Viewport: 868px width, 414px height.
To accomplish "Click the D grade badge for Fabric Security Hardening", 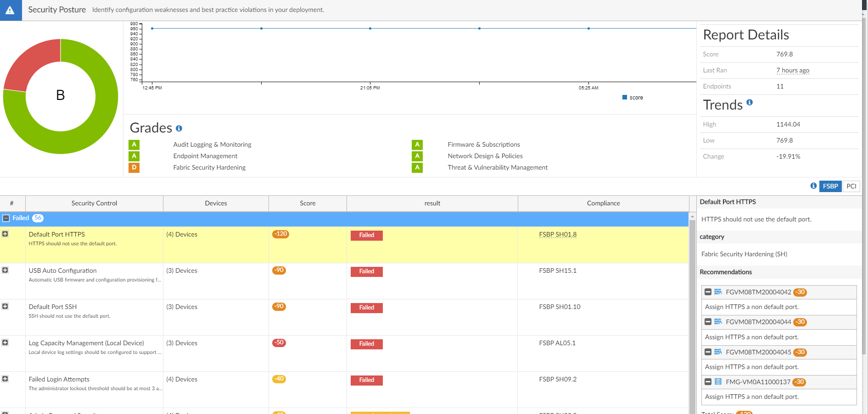I will [134, 167].
